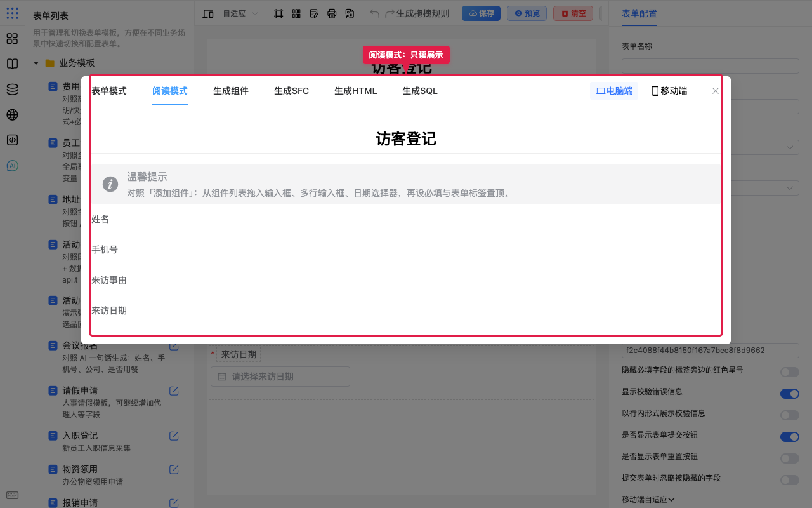Click the keyboard icon at sidebar bottom
This screenshot has width=812, height=508.
coord(12,495)
